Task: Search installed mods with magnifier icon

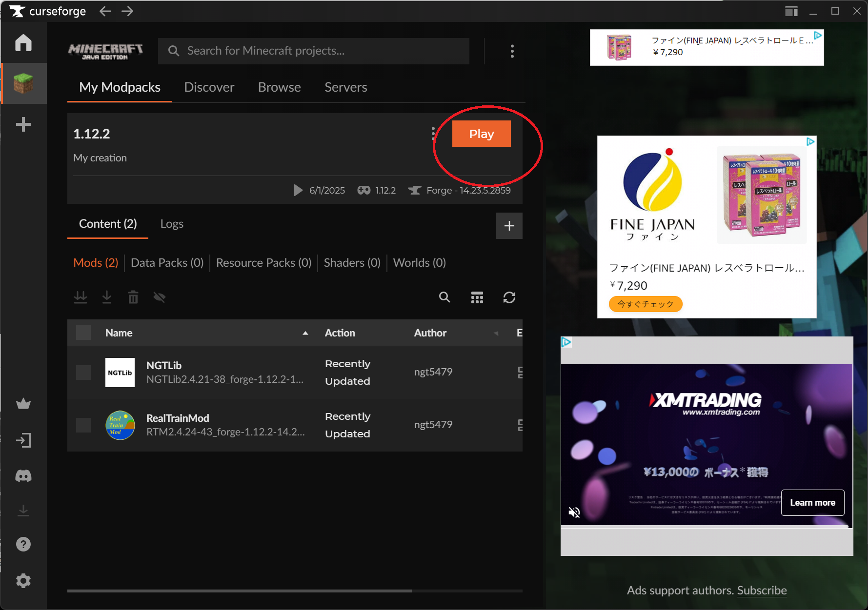Action: (444, 297)
